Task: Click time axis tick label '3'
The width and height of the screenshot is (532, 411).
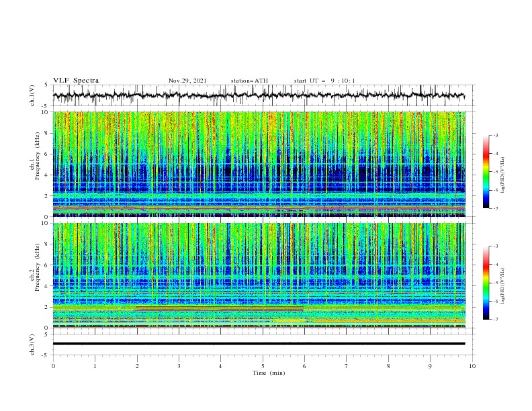Action: (x=179, y=366)
